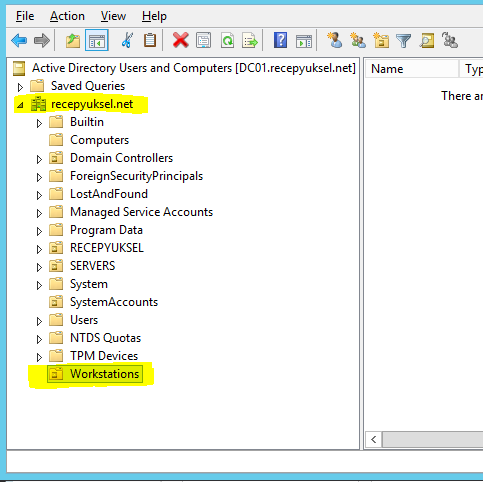Expand the Domain Controllers container
This screenshot has height=482, width=483.
(39, 159)
